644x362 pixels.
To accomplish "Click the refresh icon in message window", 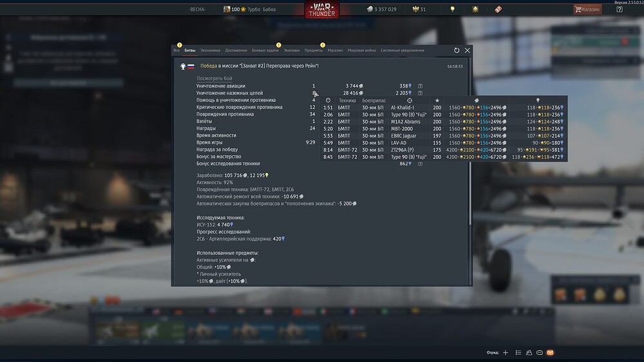I will pos(457,50).
